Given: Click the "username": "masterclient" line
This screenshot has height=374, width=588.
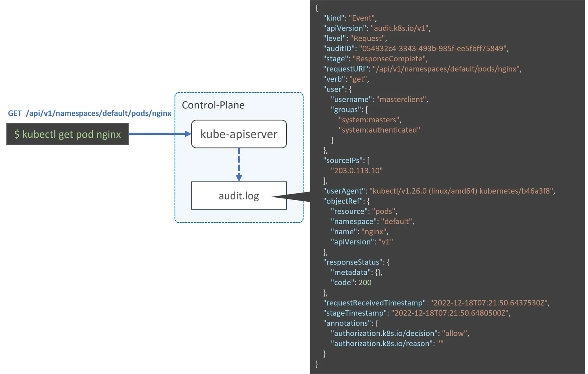Looking at the screenshot, I should [379, 100].
